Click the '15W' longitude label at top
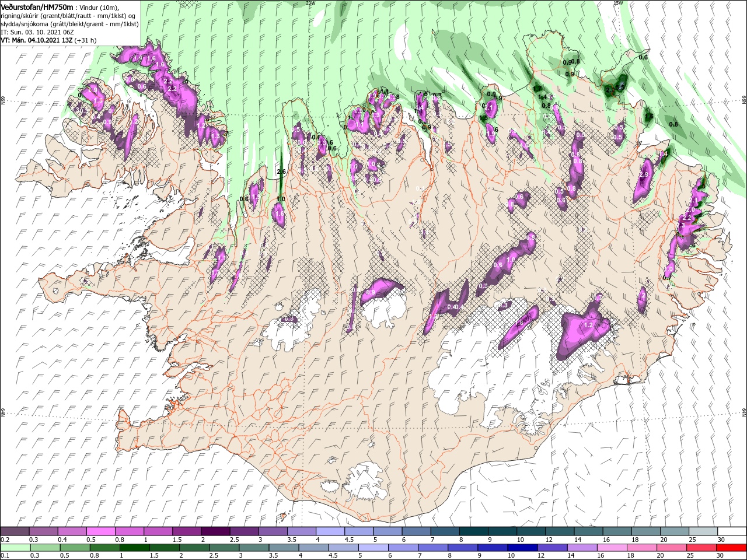Image resolution: width=747 pixels, height=560 pixels. coord(617,2)
